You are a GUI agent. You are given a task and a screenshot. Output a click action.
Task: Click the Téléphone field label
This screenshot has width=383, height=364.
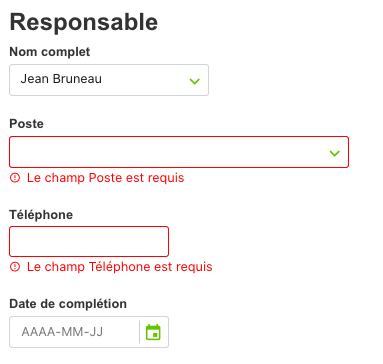point(41,215)
